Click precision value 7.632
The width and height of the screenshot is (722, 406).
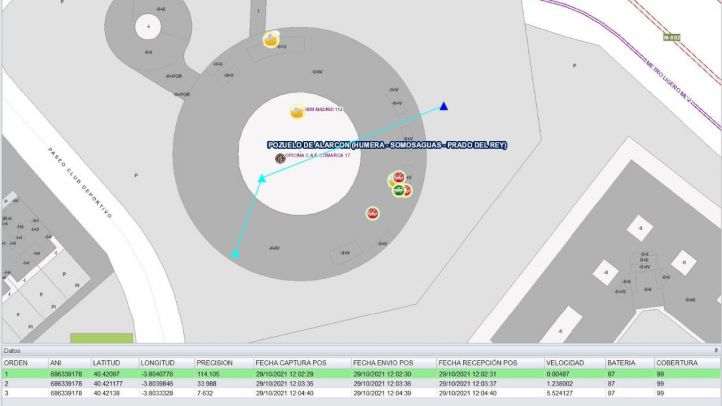coord(205,393)
